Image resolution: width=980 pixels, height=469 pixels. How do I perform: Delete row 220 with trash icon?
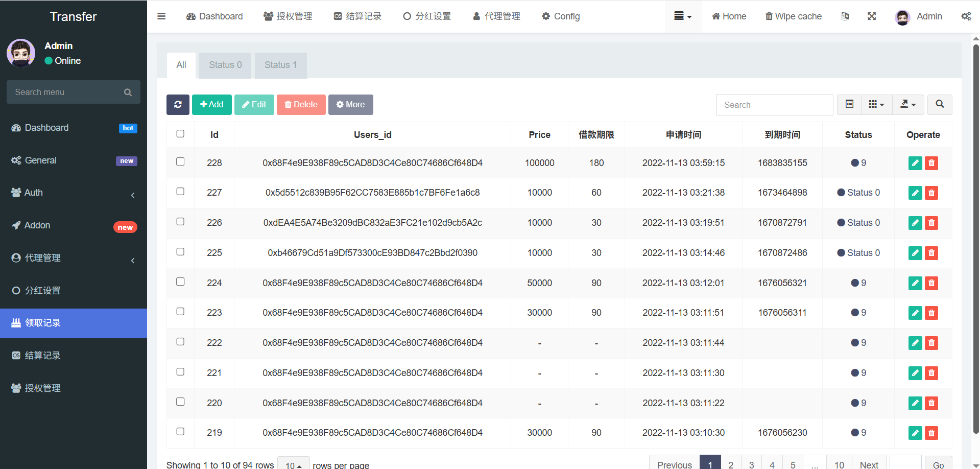point(931,403)
